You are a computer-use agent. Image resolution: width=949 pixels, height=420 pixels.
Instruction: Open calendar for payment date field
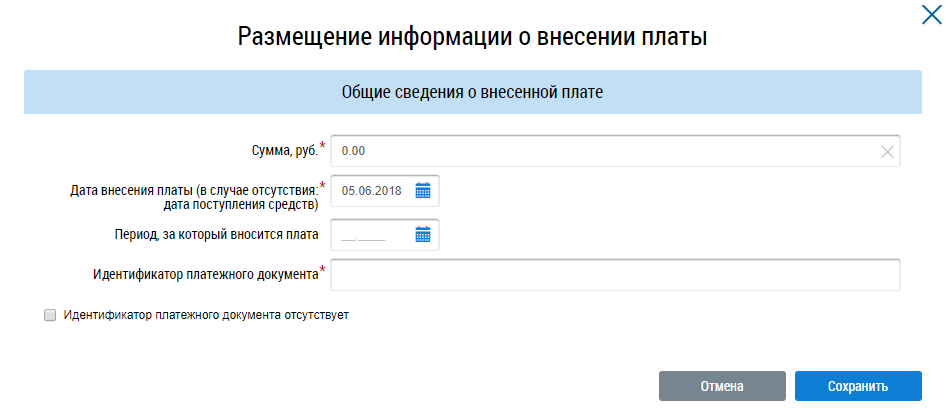coord(422,191)
